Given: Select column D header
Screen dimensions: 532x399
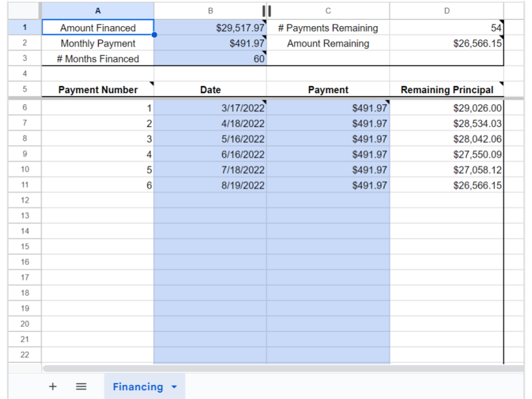Looking at the screenshot, I should (x=447, y=11).
